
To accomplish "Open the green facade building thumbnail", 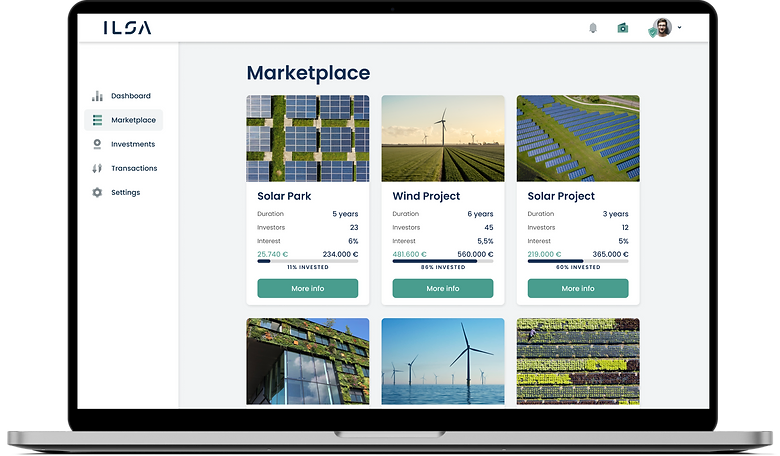I will [x=307, y=361].
